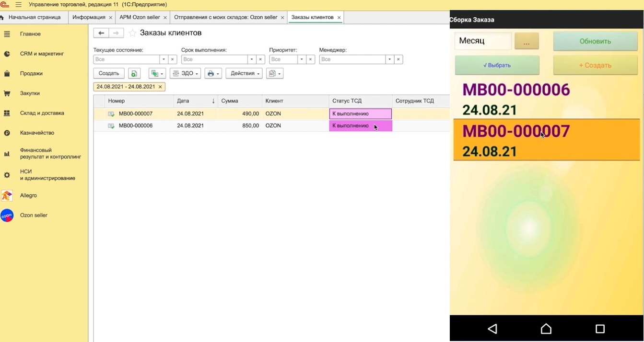Open the 1C main menu hamburger icon
This screenshot has width=644, height=342.
point(19,4)
